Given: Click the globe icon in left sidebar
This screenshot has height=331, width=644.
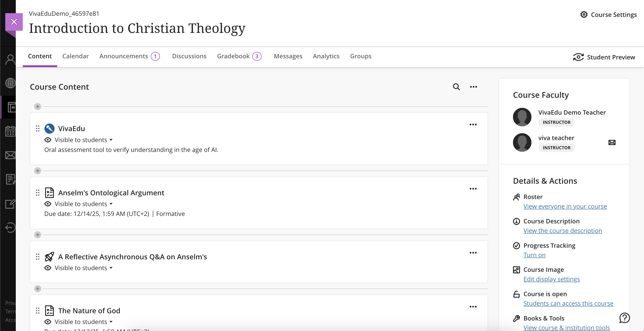Looking at the screenshot, I should [10, 83].
